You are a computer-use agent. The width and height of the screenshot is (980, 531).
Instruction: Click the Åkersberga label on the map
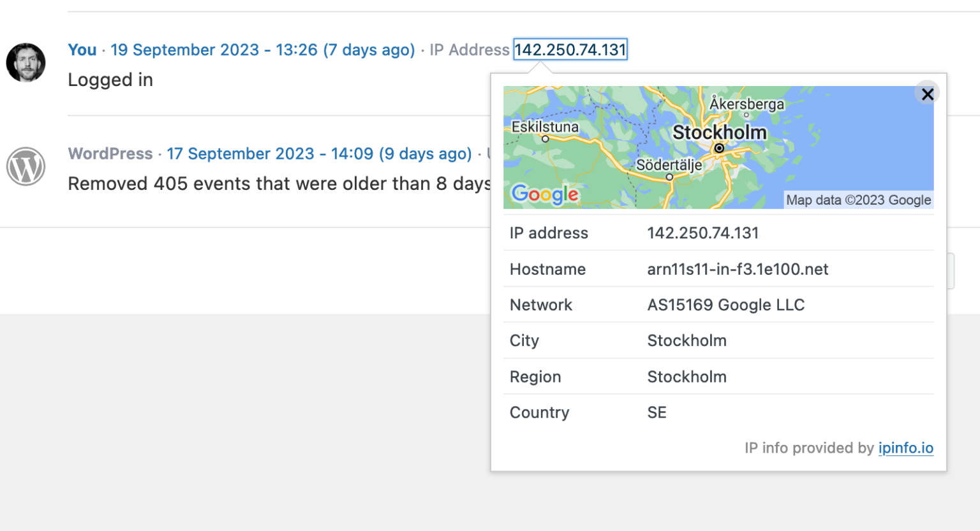click(746, 104)
